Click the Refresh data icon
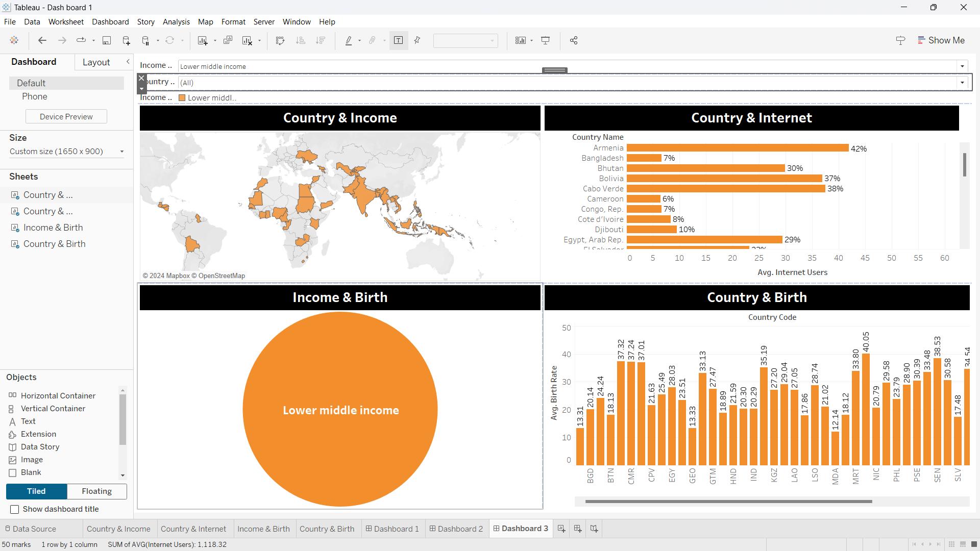Screen dimensions: 980x551 pyautogui.click(x=170, y=40)
